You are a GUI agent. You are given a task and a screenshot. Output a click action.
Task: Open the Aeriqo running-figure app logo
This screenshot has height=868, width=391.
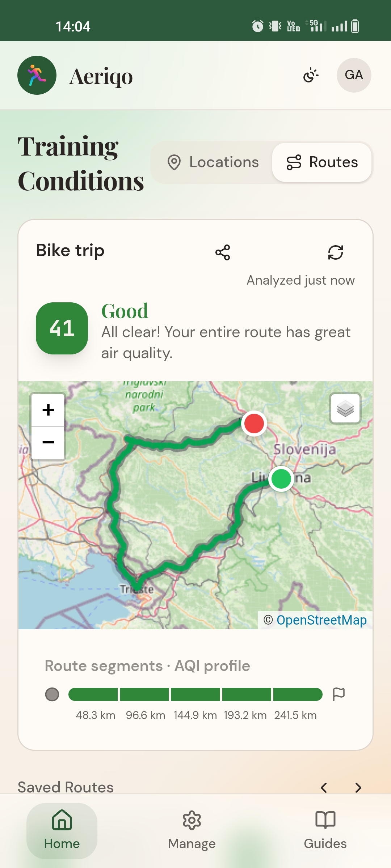(37, 76)
